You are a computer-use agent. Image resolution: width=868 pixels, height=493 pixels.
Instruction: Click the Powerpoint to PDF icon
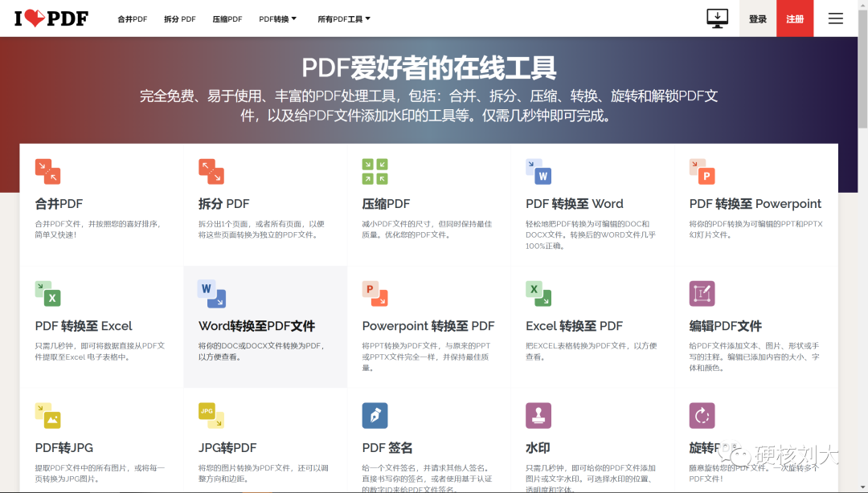point(375,293)
